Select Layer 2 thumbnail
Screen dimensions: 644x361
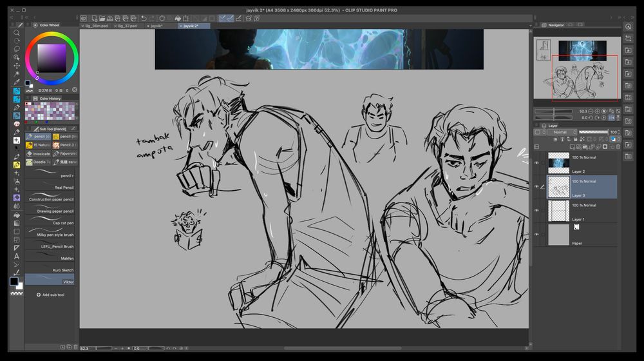tap(558, 163)
